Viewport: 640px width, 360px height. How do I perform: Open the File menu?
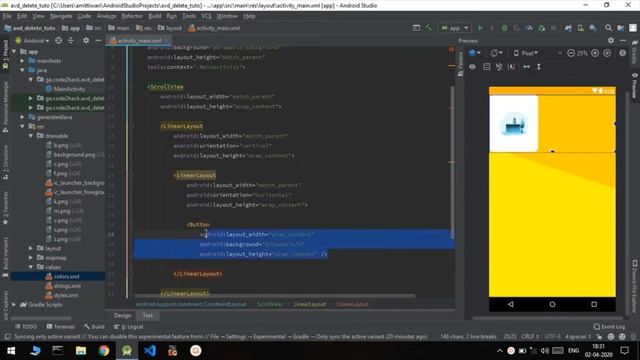[7, 16]
